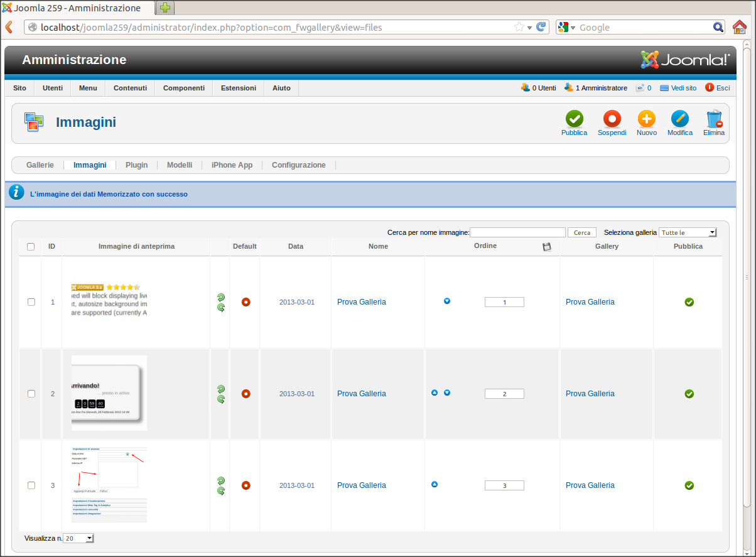Click the Sospendi toolbar icon
The height and width of the screenshot is (557, 756).
pyautogui.click(x=612, y=119)
